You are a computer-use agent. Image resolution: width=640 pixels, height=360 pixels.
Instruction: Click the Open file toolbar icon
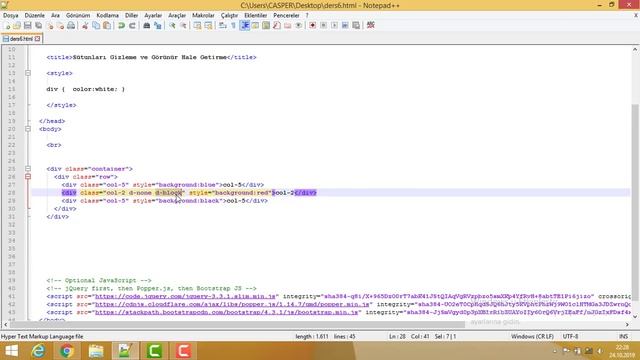coord(17,25)
